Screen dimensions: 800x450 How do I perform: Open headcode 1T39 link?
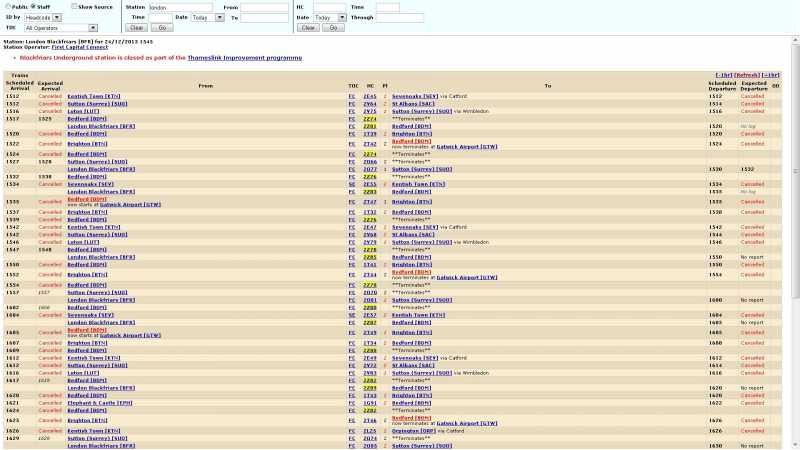coord(370,134)
